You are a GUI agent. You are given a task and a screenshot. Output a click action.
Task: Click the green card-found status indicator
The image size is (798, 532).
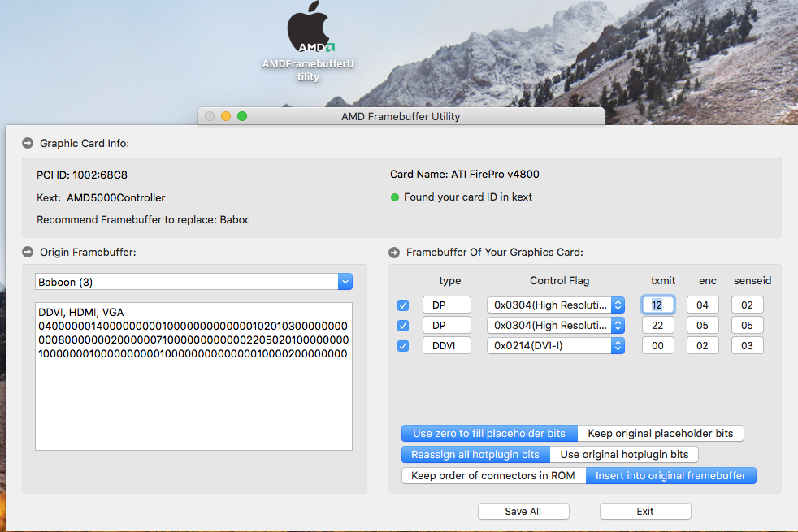tap(395, 197)
